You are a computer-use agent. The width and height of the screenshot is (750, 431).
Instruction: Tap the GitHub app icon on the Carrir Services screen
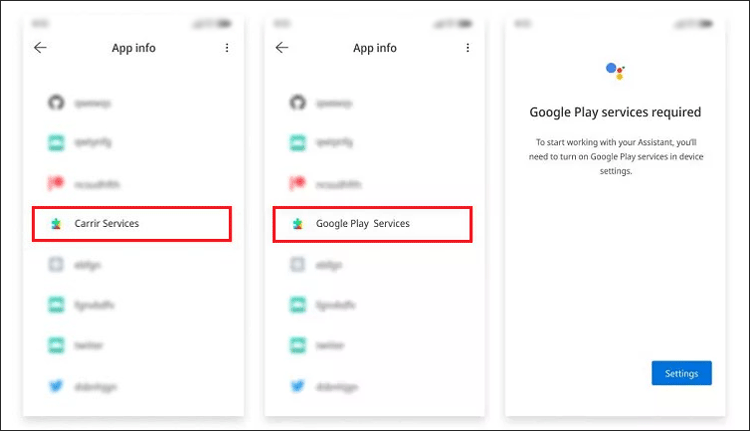(x=56, y=102)
